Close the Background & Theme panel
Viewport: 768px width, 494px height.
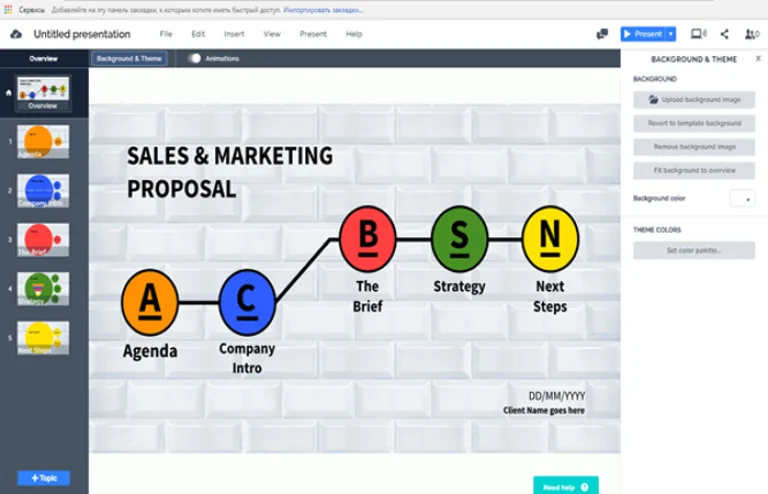click(x=758, y=58)
